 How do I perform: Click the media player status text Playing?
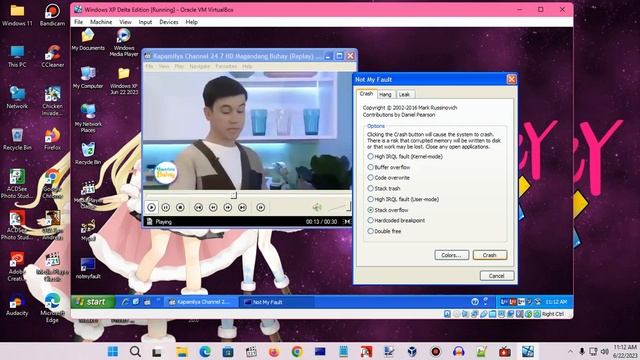click(x=163, y=222)
